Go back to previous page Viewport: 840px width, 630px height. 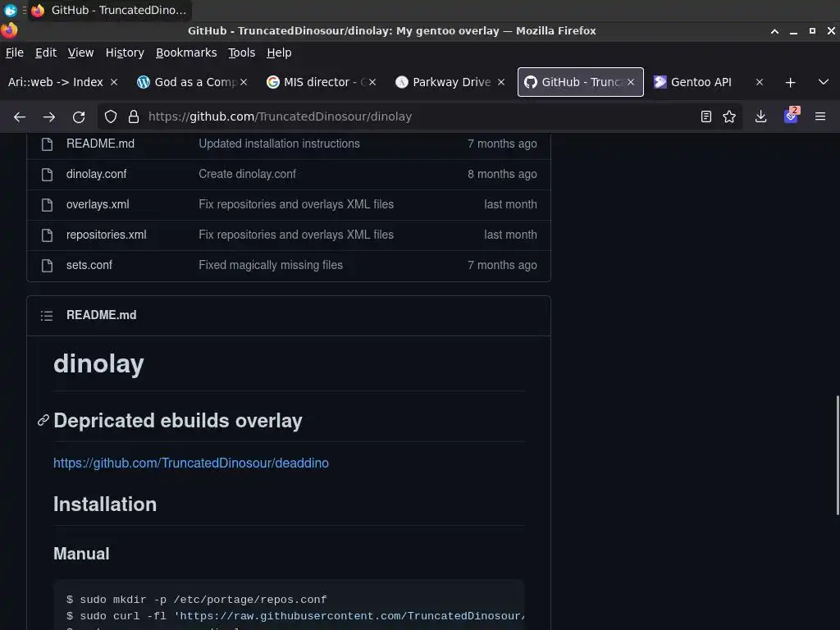20,116
